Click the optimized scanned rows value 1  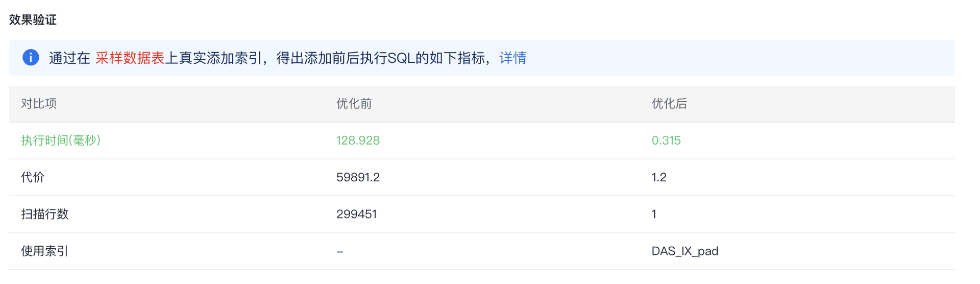654,214
